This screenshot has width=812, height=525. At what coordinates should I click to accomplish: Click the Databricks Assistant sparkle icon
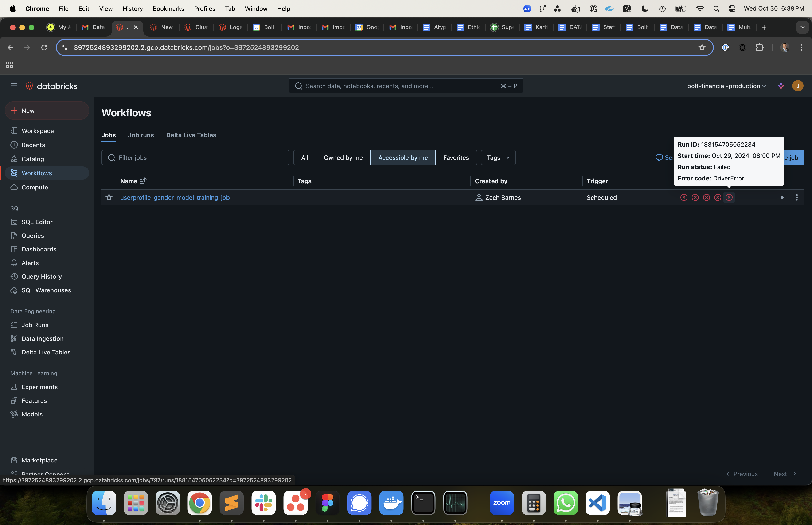pos(781,86)
